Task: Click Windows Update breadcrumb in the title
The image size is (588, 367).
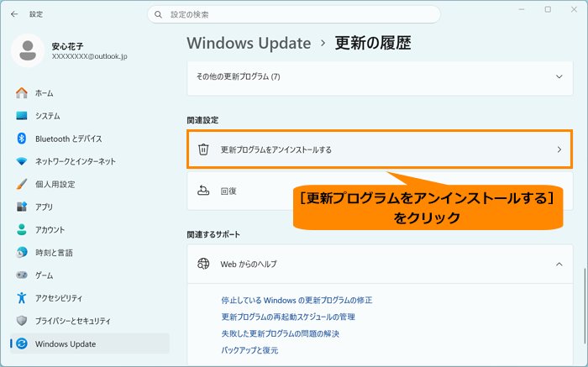Action: (x=249, y=43)
